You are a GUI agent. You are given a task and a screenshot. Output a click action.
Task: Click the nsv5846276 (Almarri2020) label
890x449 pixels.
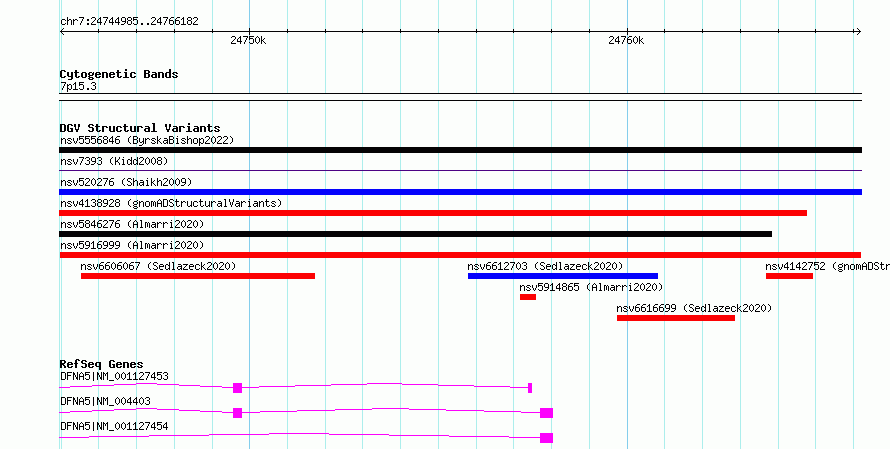coord(132,224)
